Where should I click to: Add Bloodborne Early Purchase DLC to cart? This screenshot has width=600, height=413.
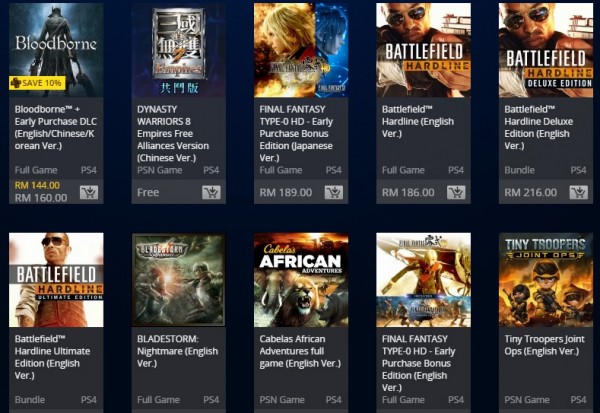coord(89,192)
